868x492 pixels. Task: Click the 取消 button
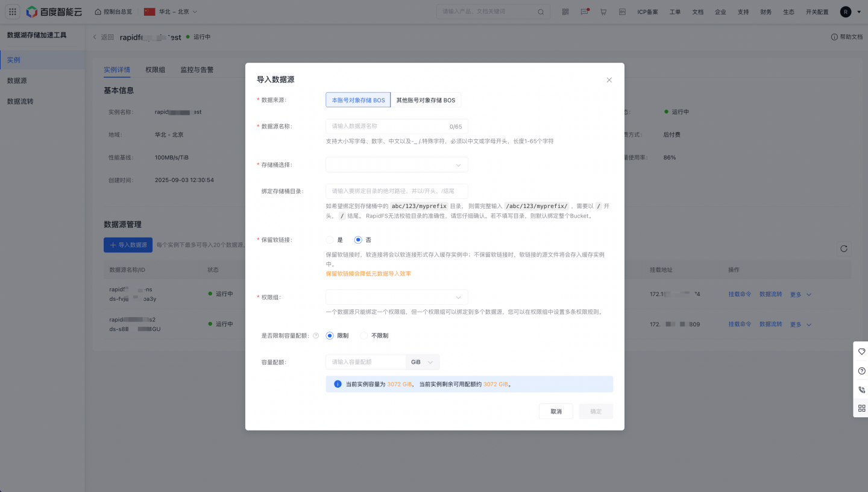coord(556,412)
